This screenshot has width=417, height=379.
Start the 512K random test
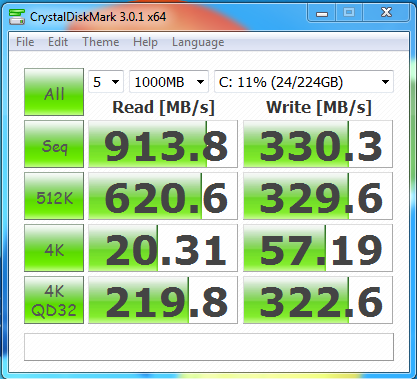(x=54, y=196)
